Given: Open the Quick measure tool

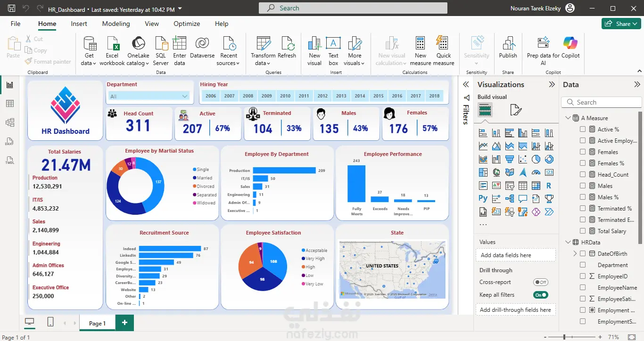Looking at the screenshot, I should (444, 51).
